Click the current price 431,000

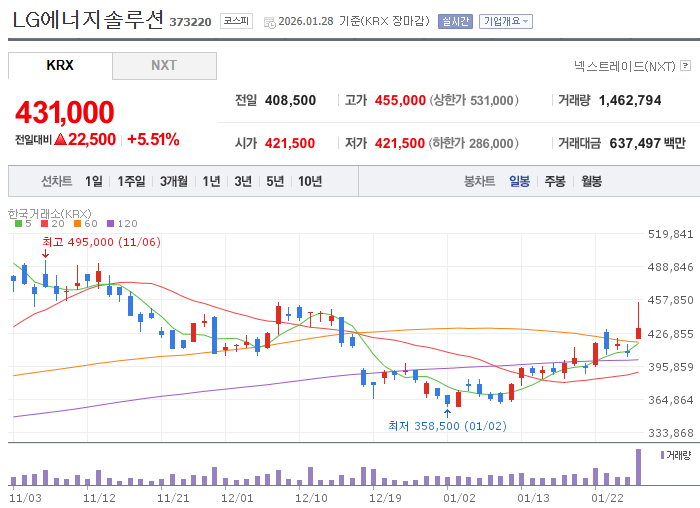(65, 112)
